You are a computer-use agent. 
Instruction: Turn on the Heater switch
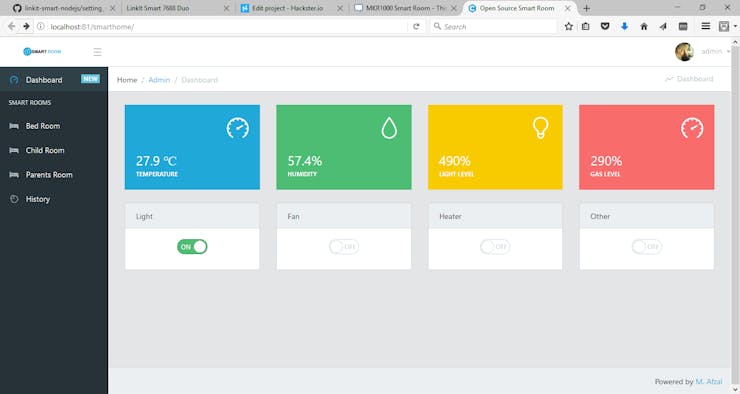click(x=495, y=247)
